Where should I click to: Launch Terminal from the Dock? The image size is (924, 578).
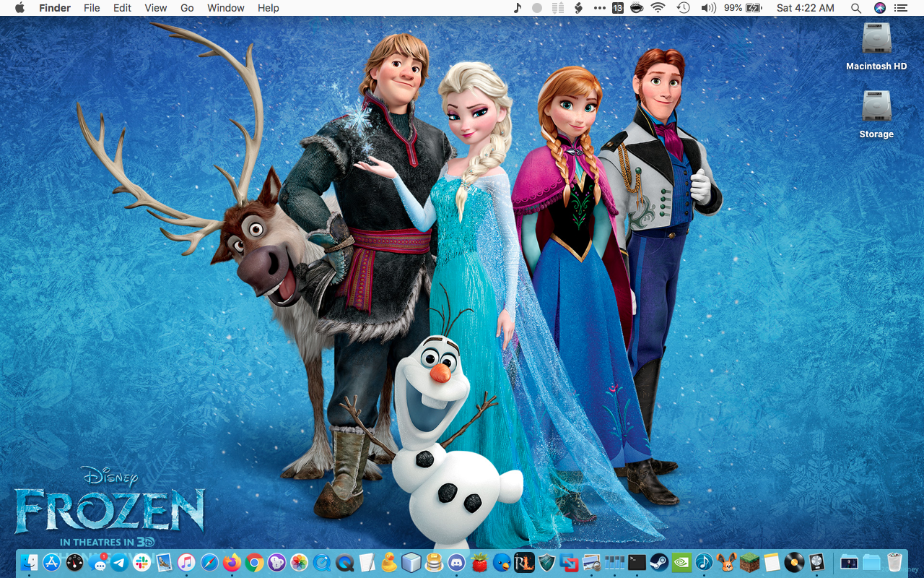click(x=637, y=562)
